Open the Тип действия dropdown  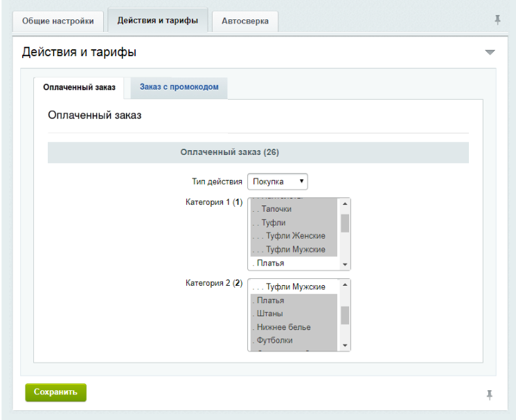pyautogui.click(x=277, y=181)
